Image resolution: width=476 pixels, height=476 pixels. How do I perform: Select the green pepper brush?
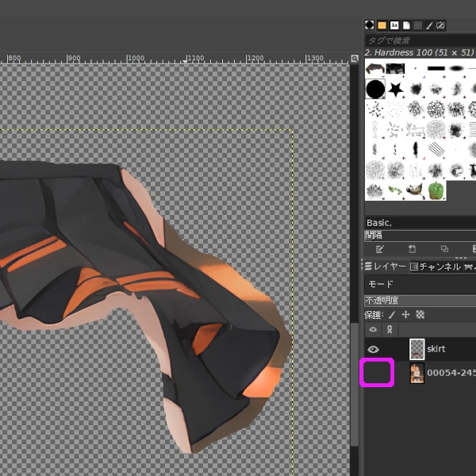coord(436,190)
